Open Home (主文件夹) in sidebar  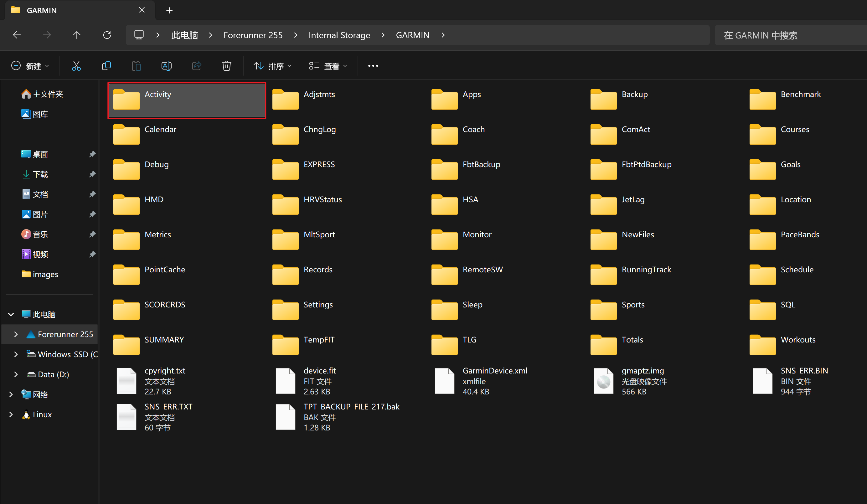click(42, 94)
